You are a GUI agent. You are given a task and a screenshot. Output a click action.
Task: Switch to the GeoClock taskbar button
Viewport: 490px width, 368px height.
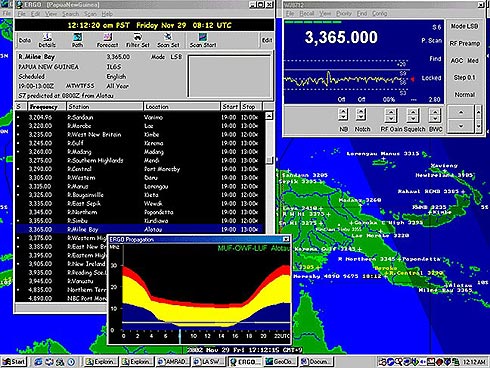[x=281, y=362]
